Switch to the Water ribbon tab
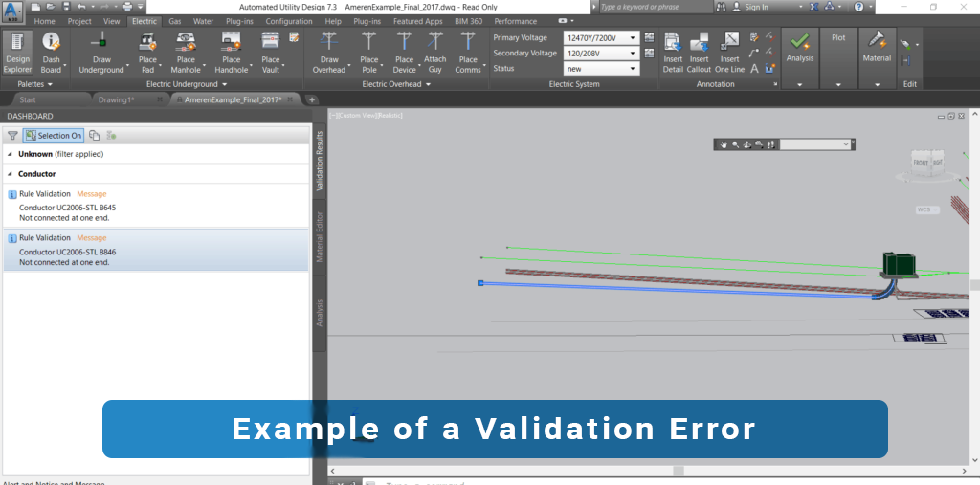This screenshot has width=980, height=485. (203, 21)
